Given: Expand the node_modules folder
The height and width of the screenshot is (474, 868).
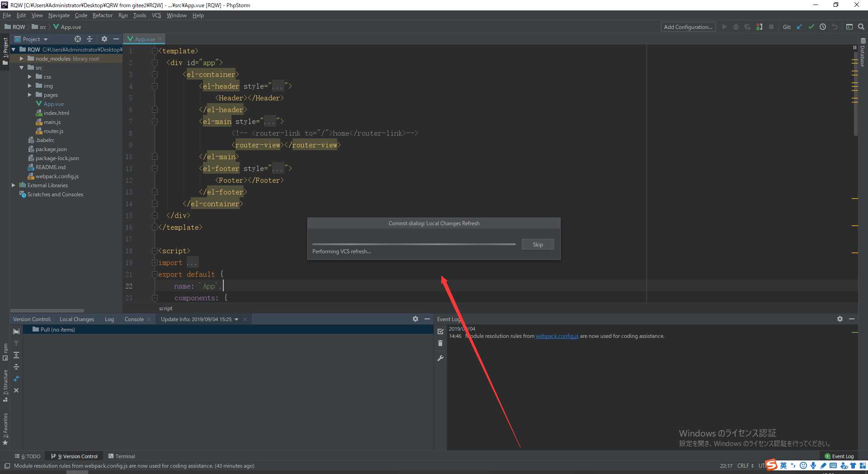Looking at the screenshot, I should (21, 59).
